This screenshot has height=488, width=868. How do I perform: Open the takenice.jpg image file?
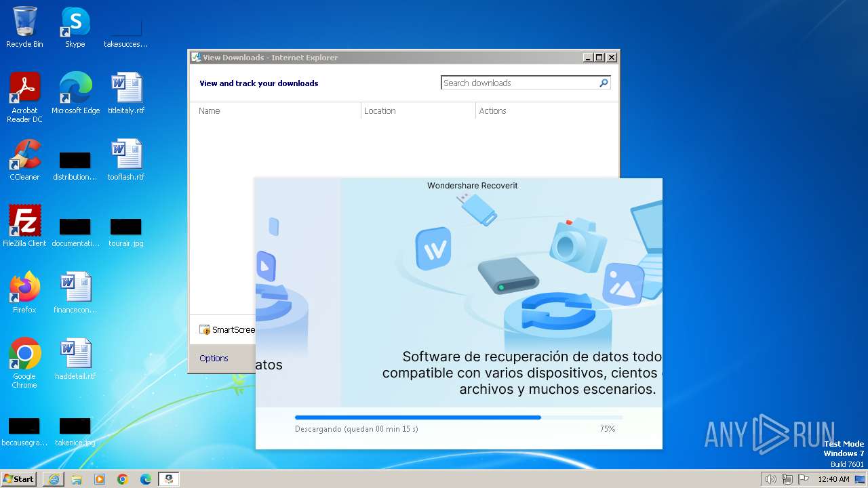[75, 431]
